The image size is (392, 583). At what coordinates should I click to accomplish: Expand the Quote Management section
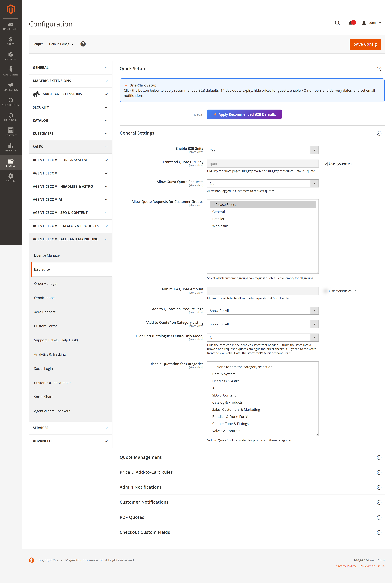[x=252, y=458]
